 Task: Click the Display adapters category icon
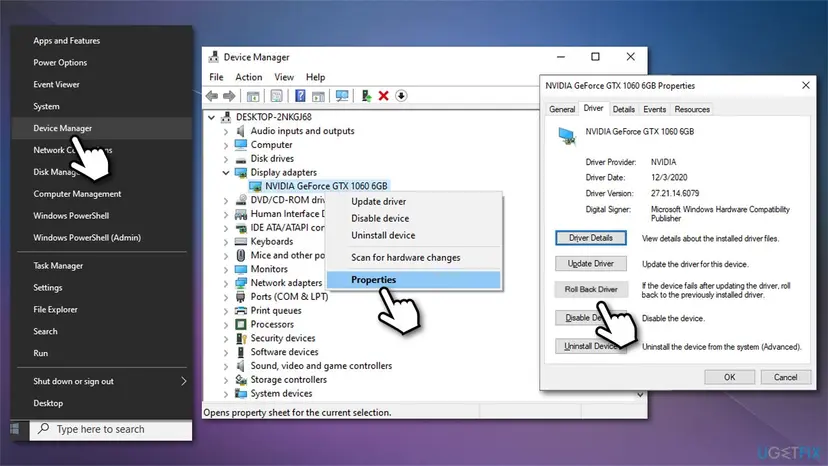tap(241, 172)
